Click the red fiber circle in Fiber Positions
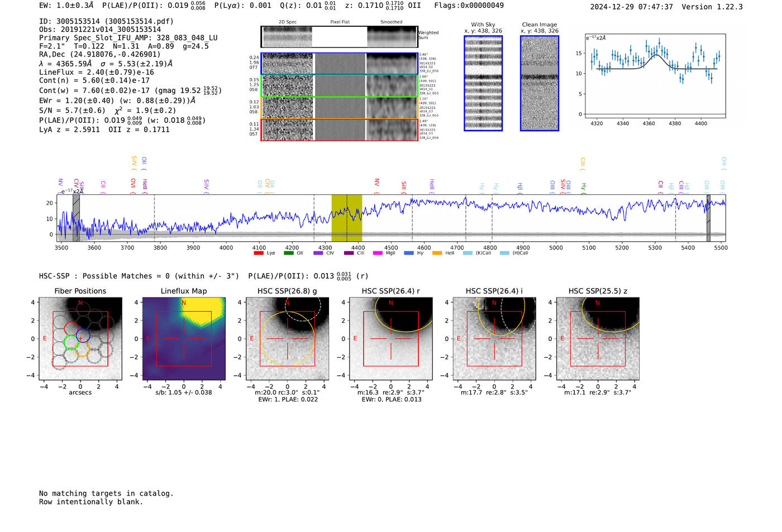Viewport: 782px width, 532px height. tap(71, 329)
